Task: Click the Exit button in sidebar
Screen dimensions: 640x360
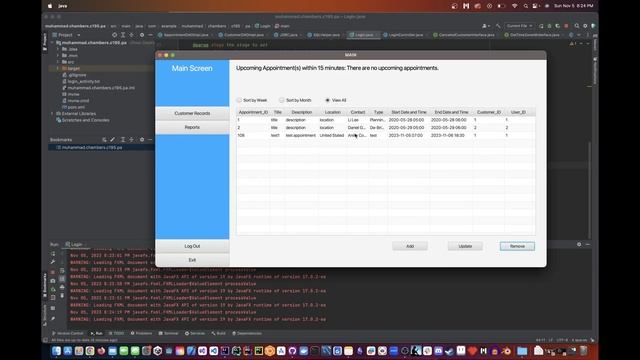Action: click(192, 260)
